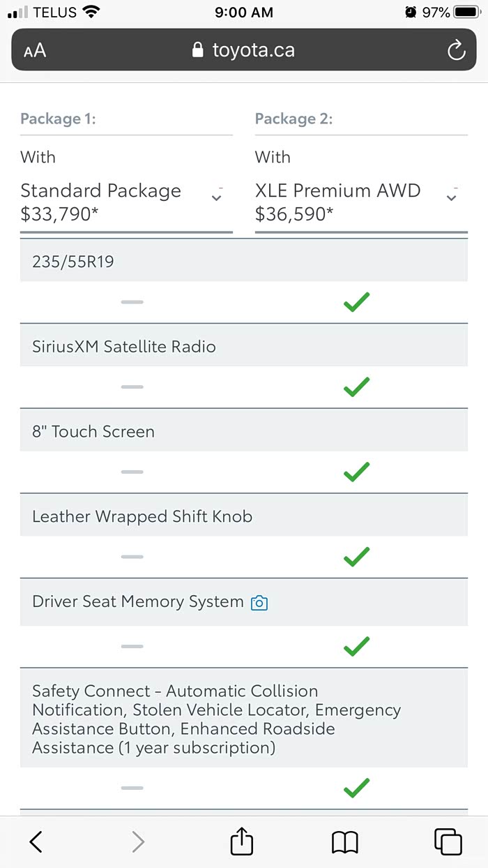Viewport: 488px width, 868px height.
Task: Expand the Package 1 Standard Package dropdown
Action: (217, 197)
